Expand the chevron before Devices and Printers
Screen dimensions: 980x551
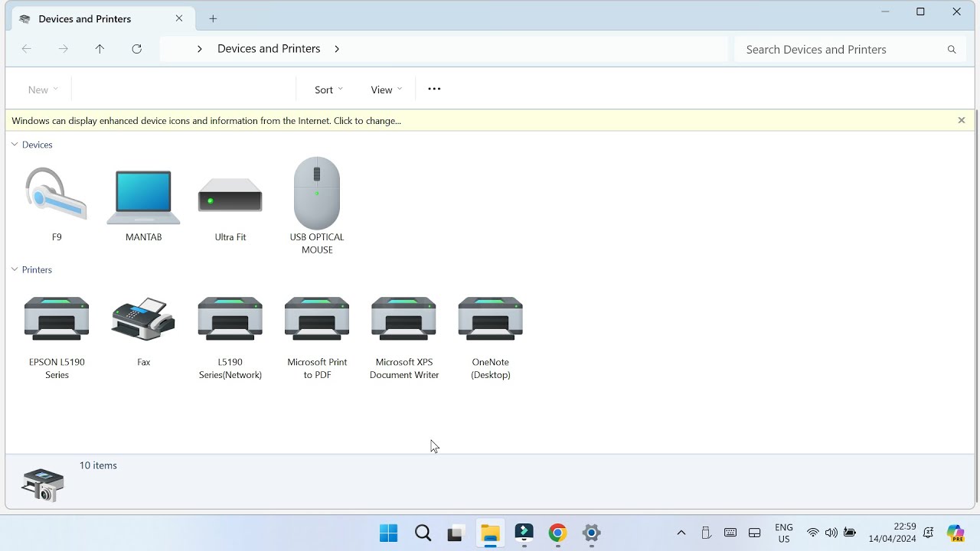pyautogui.click(x=200, y=49)
